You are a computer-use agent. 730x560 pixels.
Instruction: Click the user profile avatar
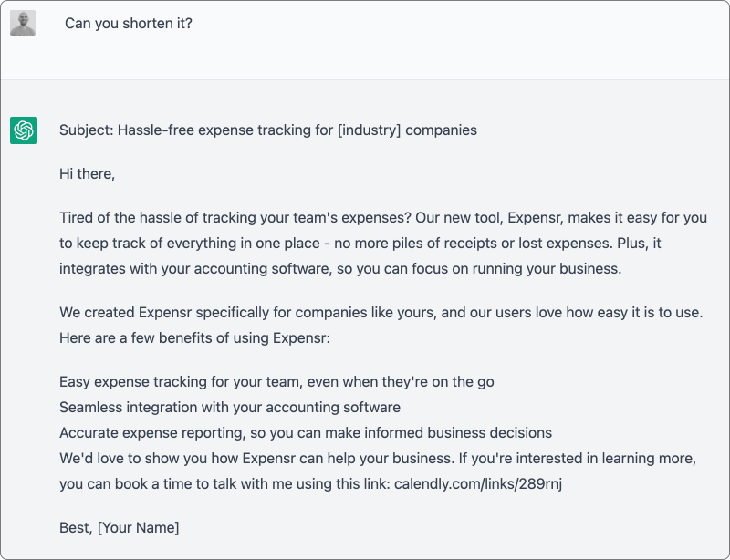[x=23, y=23]
